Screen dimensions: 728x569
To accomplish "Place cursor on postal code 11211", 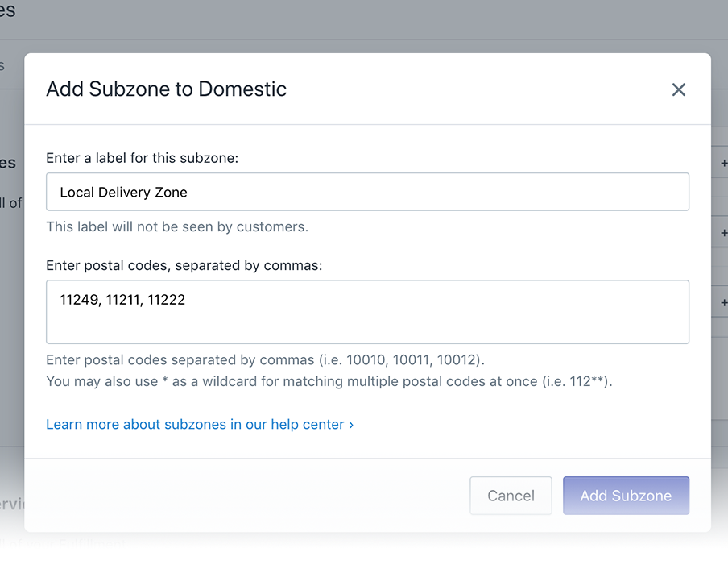I will tap(123, 300).
